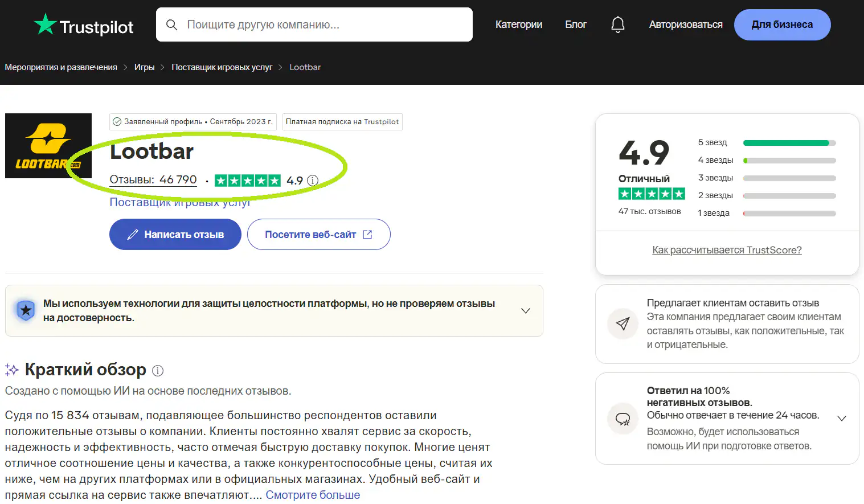Click the speech bubble reply icon
This screenshot has width=864, height=504.
(x=623, y=419)
